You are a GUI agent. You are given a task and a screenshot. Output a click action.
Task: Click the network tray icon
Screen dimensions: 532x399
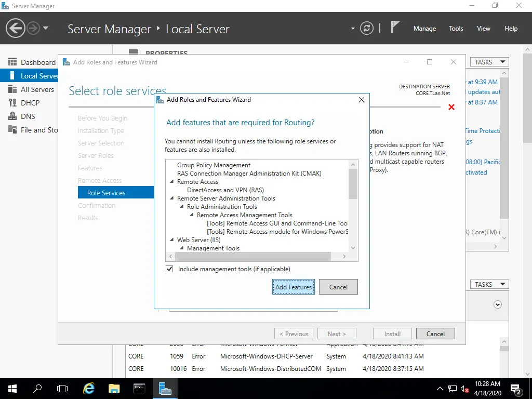pyautogui.click(x=453, y=389)
